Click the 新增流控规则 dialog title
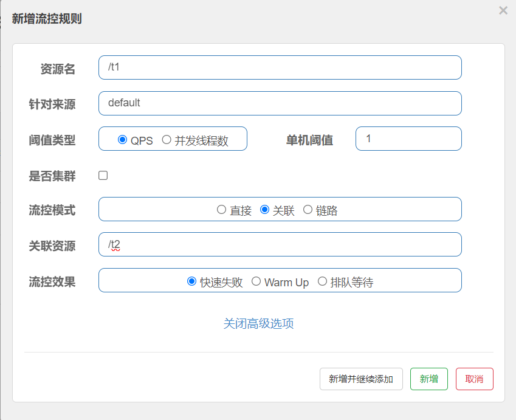Image resolution: width=516 pixels, height=420 pixels. point(47,19)
